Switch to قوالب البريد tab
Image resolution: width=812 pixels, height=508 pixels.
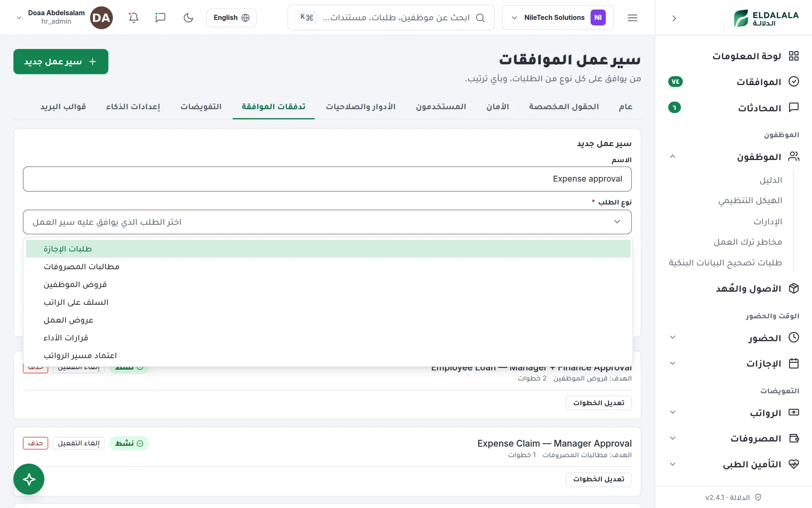pyautogui.click(x=63, y=107)
